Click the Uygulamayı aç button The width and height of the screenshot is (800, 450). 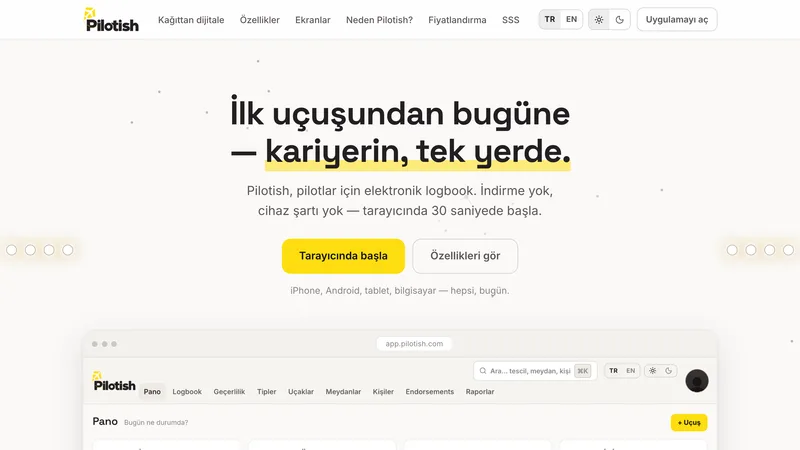(677, 19)
